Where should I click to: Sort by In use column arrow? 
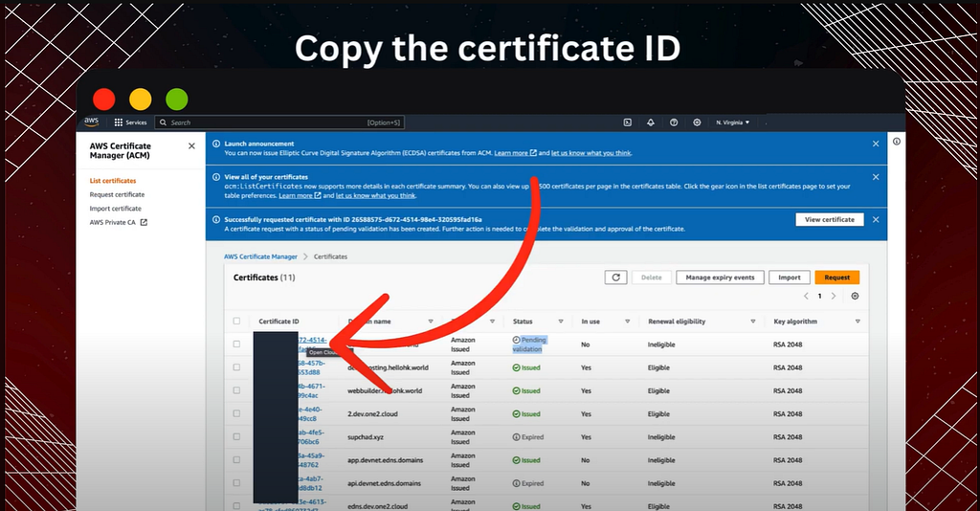pyautogui.click(x=628, y=322)
